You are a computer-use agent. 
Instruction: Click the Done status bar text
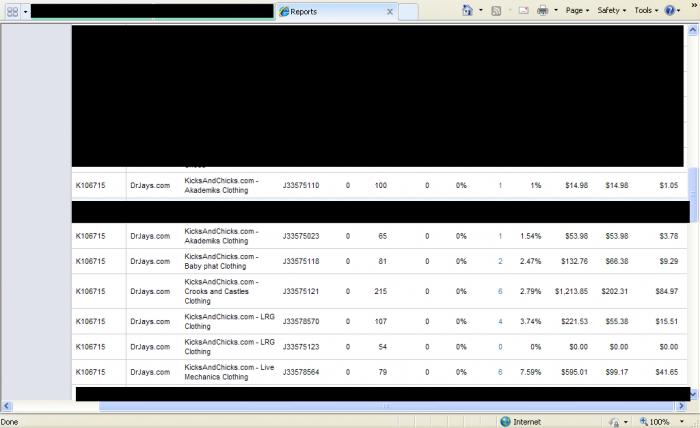click(9, 422)
